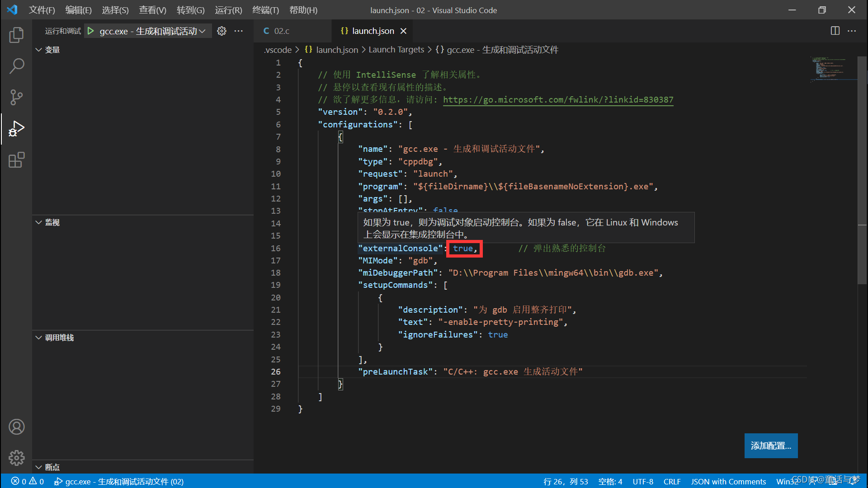The height and width of the screenshot is (488, 868).
Task: Split the editor to the right
Action: pos(835,31)
